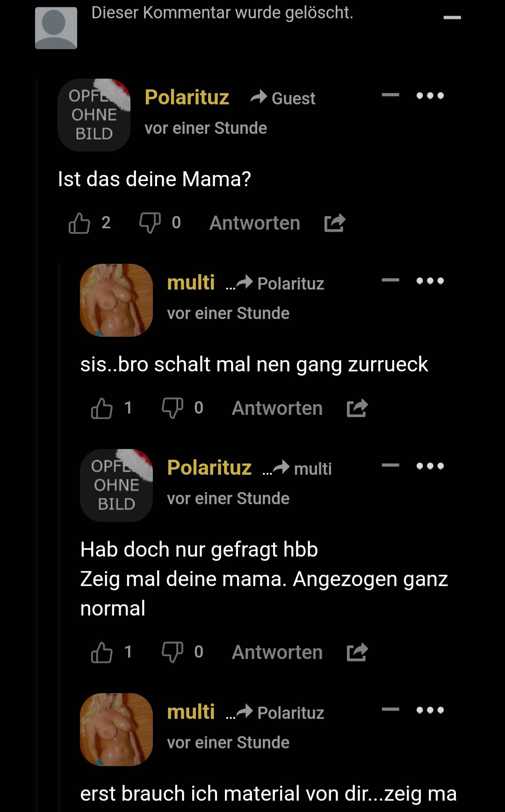Viewport: 505px width, 812px height.
Task: Collapse multi's first reply to Polarituz
Action: tap(390, 281)
